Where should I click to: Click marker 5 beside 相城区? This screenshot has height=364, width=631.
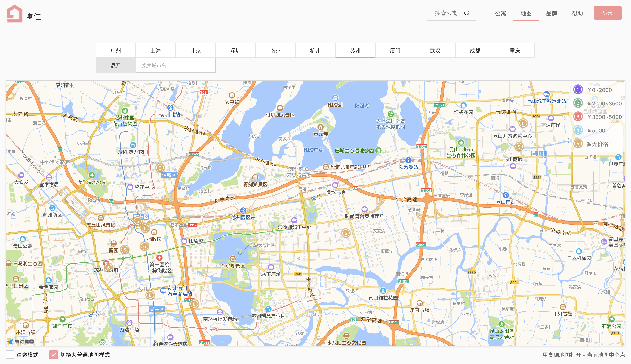pos(160,168)
